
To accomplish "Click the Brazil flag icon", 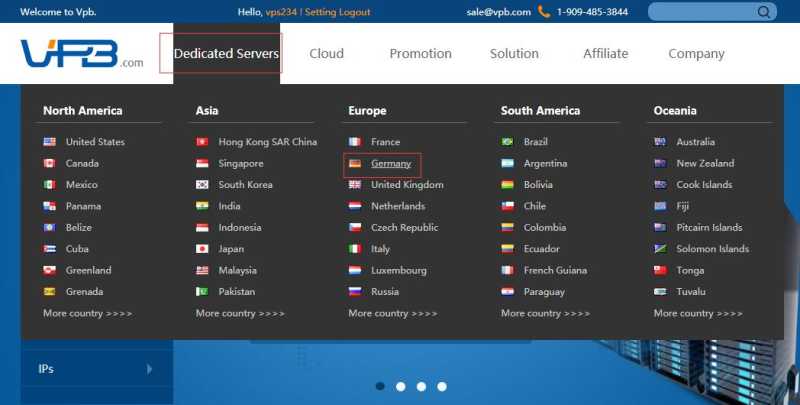I will point(507,142).
